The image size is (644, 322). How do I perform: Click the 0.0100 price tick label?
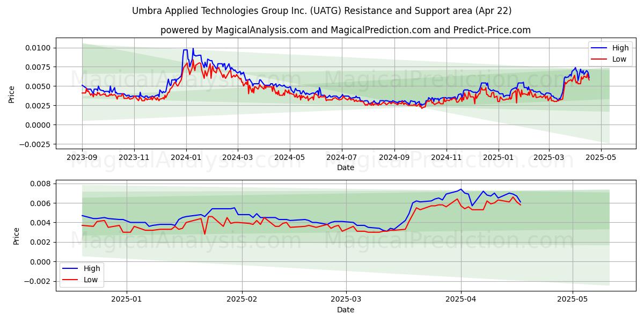click(x=39, y=48)
